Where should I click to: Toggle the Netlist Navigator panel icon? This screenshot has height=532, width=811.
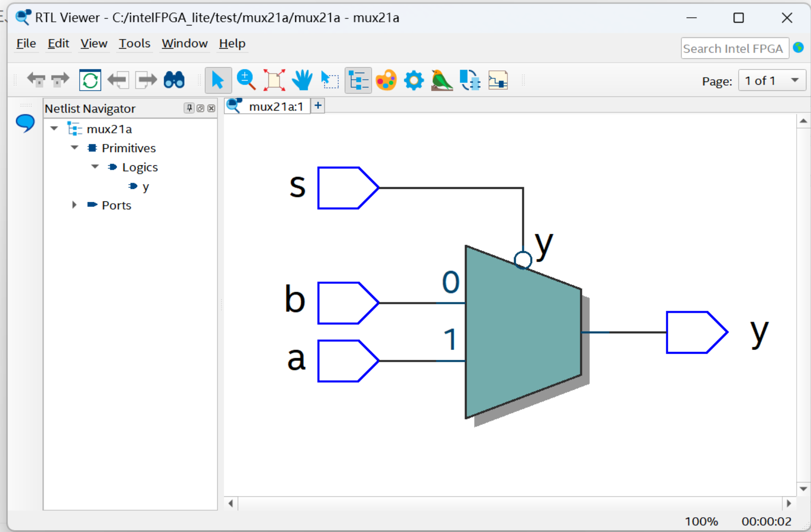coord(358,80)
